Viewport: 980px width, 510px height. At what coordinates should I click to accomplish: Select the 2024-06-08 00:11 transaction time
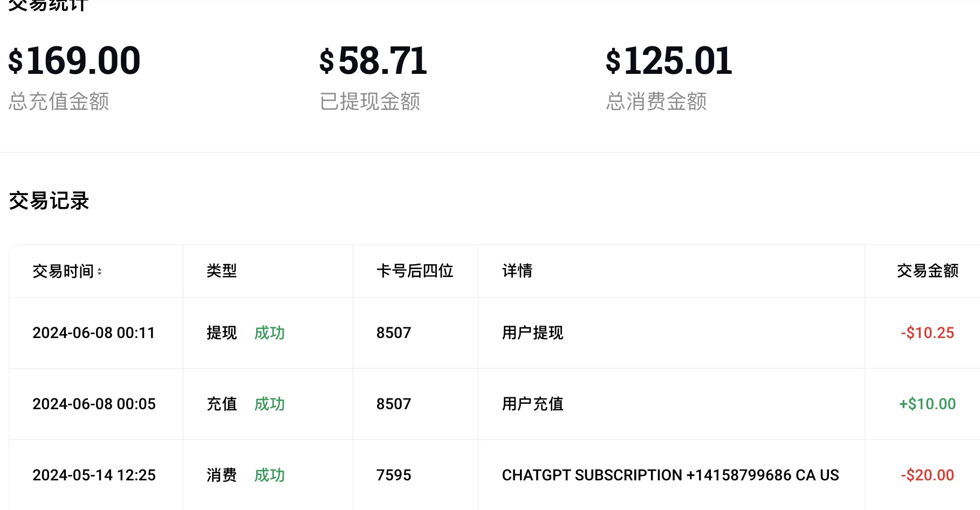(94, 333)
